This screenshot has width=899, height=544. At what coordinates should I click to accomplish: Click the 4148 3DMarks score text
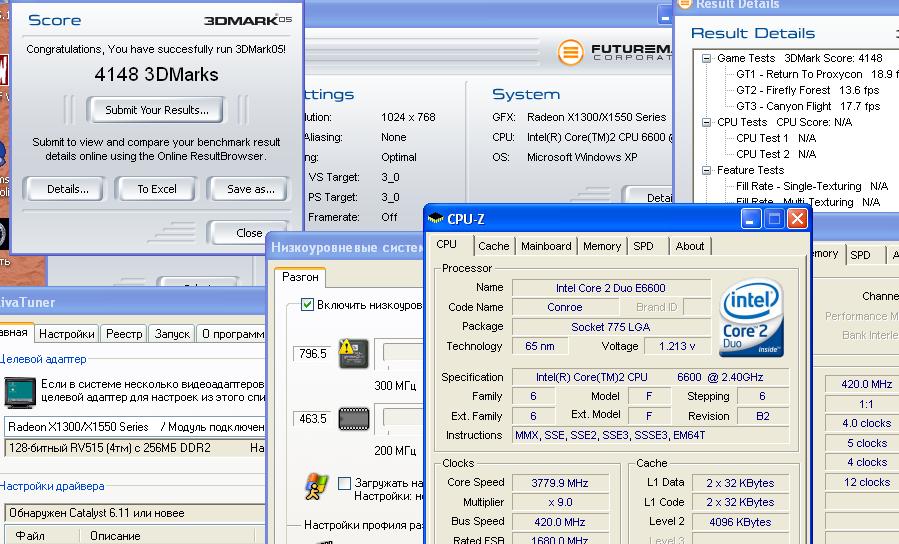pos(156,75)
